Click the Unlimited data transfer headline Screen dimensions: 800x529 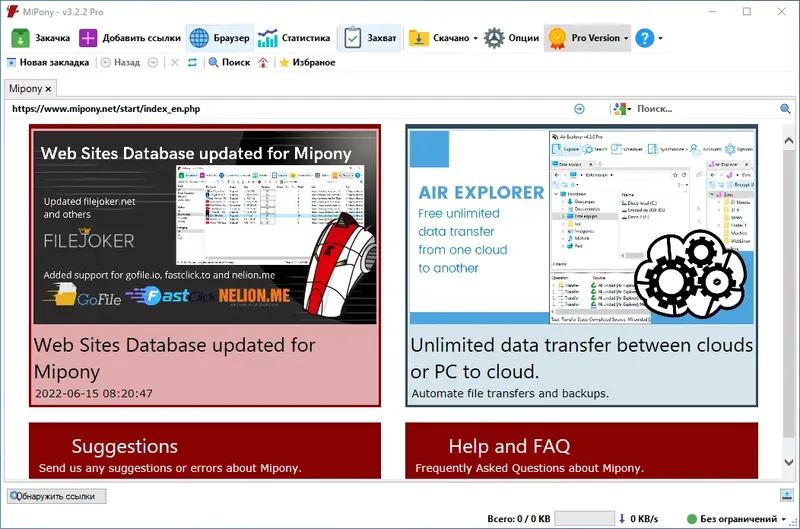(582, 358)
